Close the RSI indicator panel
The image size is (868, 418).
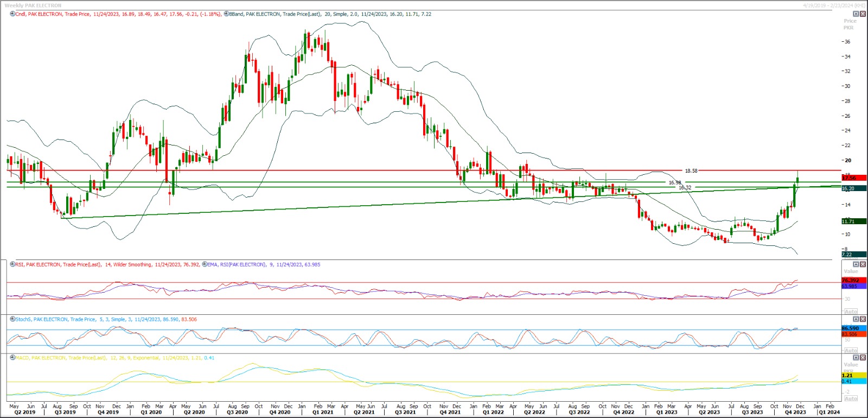click(862, 264)
